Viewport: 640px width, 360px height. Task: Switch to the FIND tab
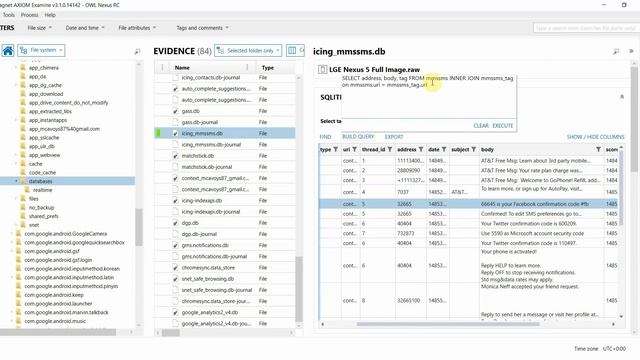click(325, 137)
